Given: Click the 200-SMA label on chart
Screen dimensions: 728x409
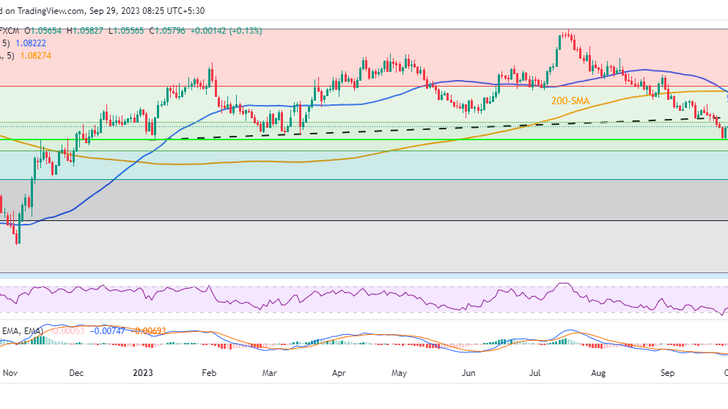Looking at the screenshot, I should 570,101.
